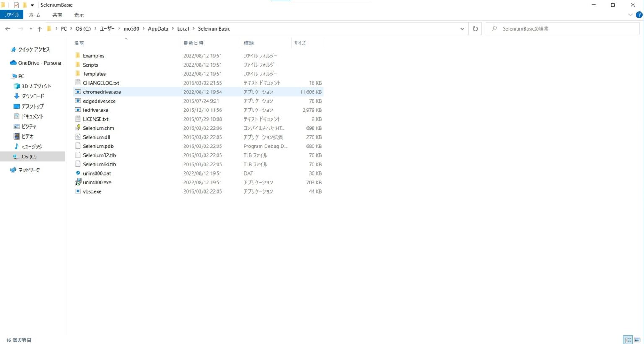Viewport: 644px width, 344px height.
Task: Open the Quick Access Toolbar customize dropdown
Action: (x=32, y=5)
